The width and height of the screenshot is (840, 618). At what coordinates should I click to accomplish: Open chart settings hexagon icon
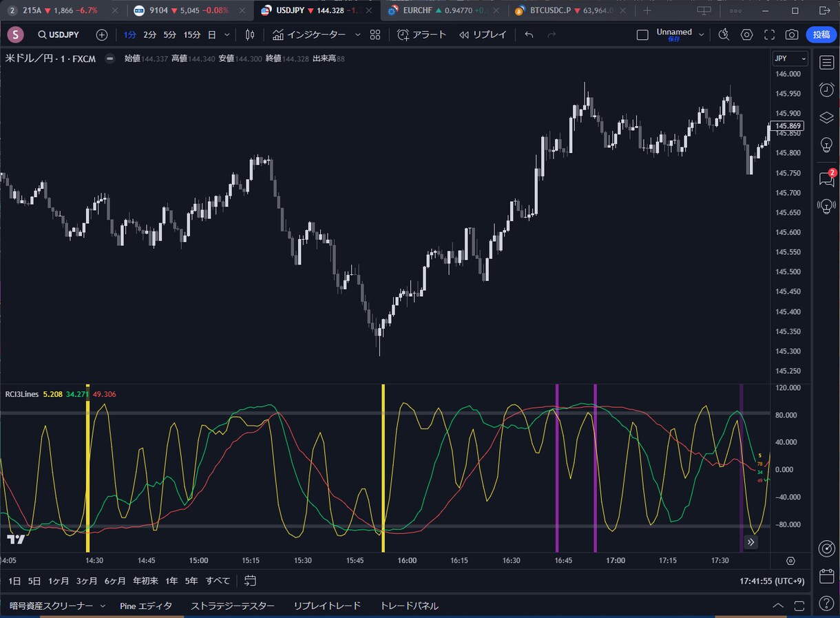click(x=747, y=35)
